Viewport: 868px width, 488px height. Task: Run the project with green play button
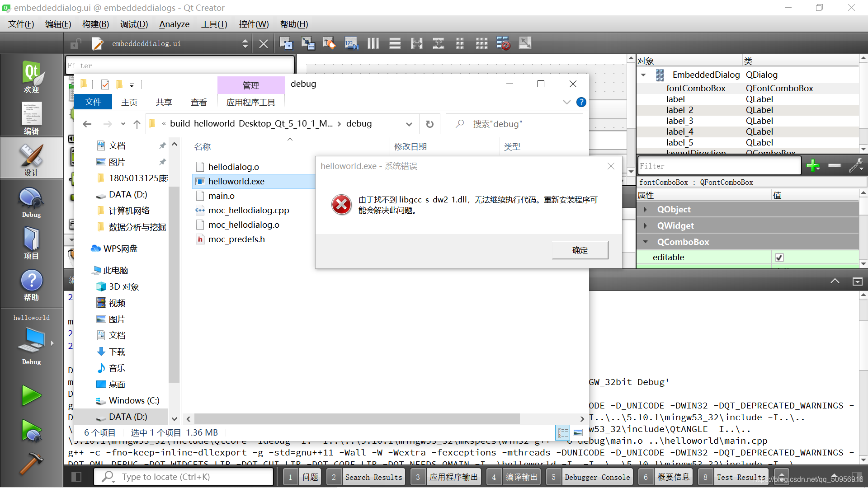pos(31,396)
